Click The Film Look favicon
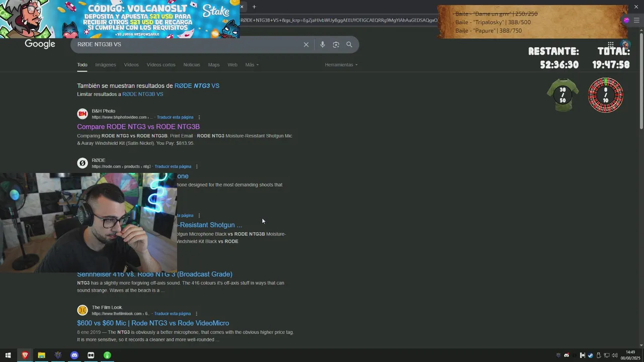 coord(83,310)
